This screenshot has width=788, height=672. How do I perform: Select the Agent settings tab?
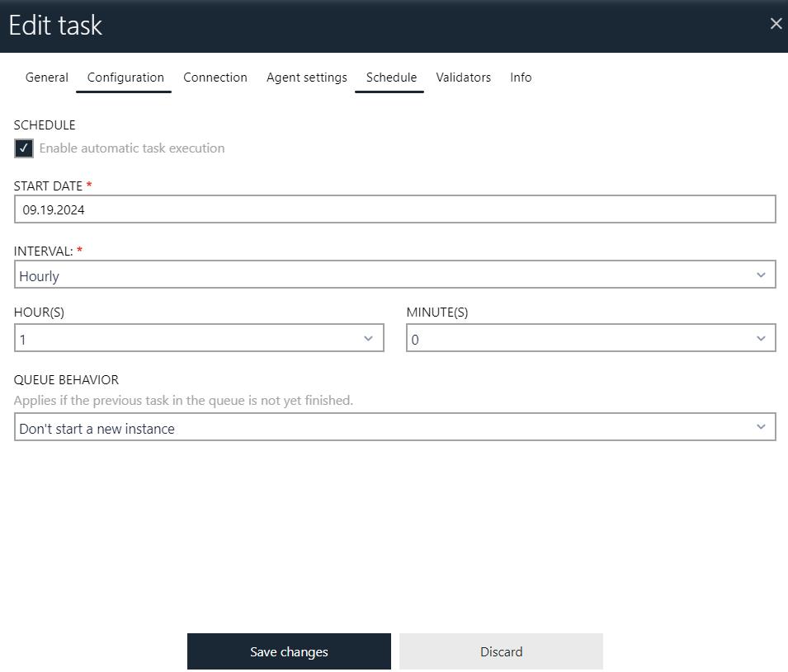(x=306, y=77)
